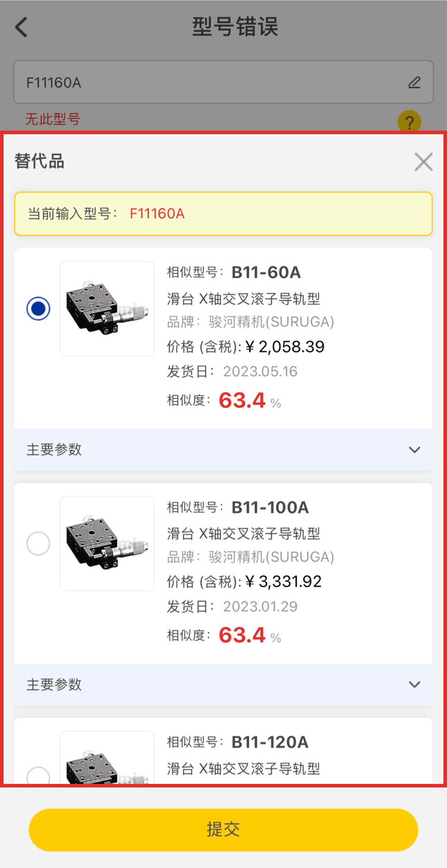
Task: Tap the B11-100A model name
Action: pos(270,508)
